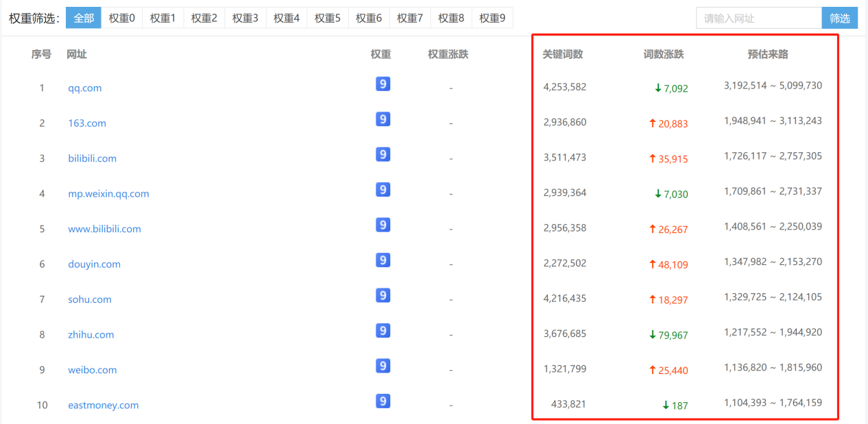Open the weibo.com link

[x=93, y=370]
